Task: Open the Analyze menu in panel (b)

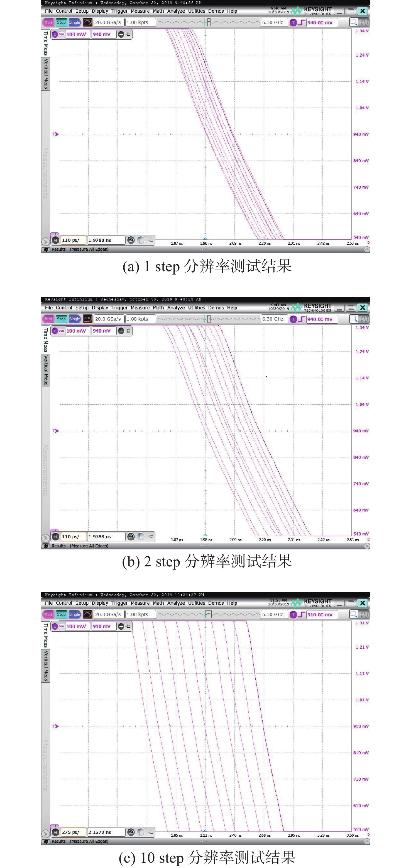Action: 176,308
